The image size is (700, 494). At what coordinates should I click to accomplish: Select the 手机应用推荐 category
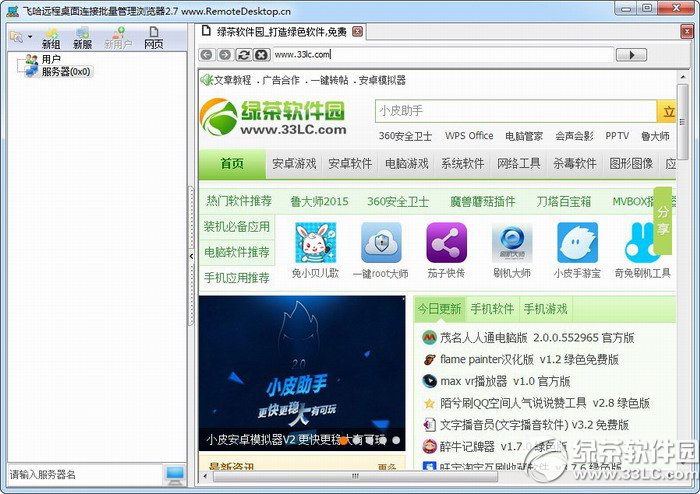click(x=237, y=278)
